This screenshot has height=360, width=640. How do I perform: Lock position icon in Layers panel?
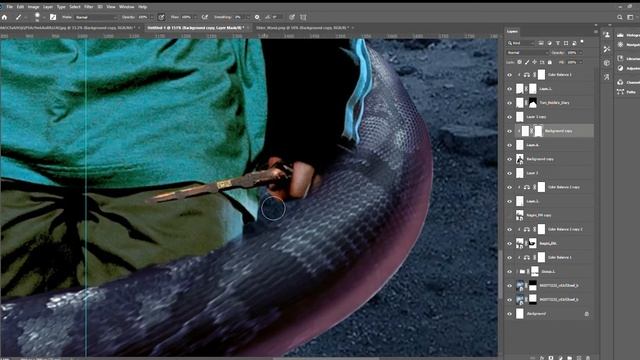point(535,62)
